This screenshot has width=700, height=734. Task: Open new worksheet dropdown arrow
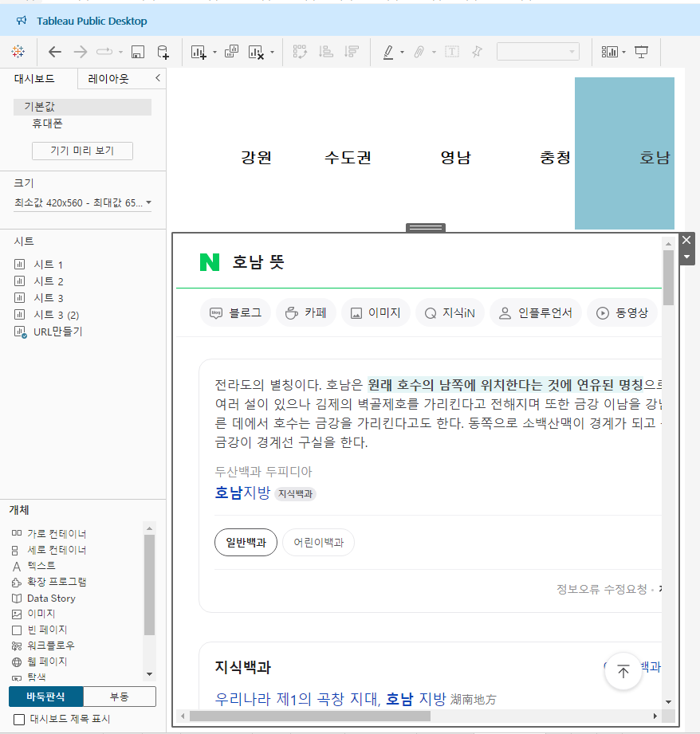215,52
